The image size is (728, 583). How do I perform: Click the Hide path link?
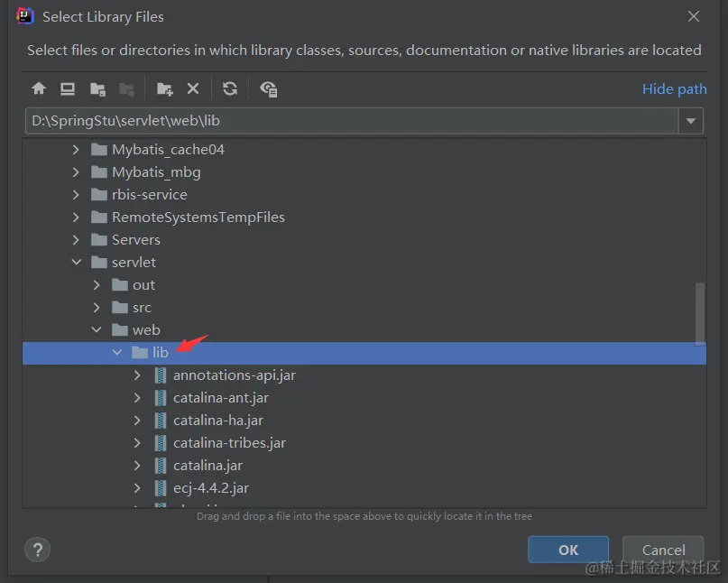674,88
